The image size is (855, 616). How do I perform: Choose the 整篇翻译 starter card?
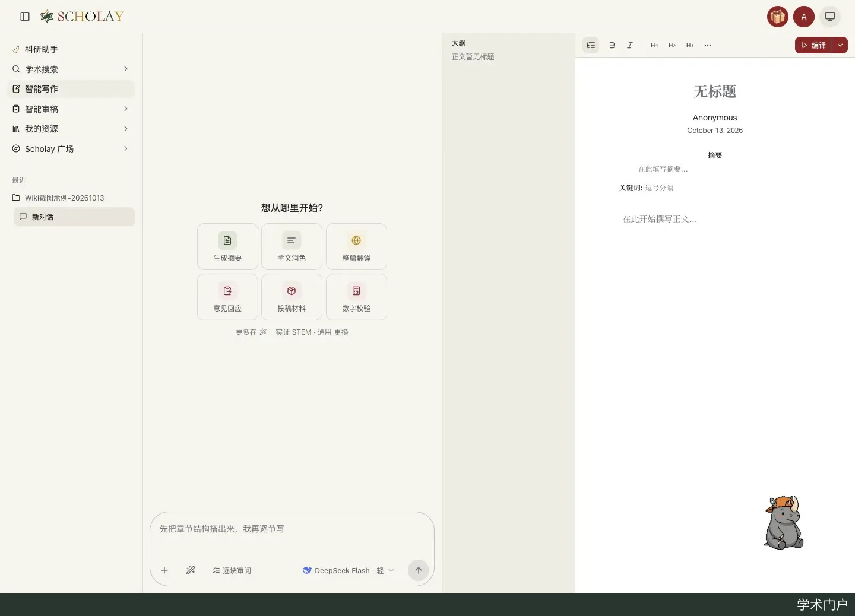tap(356, 246)
